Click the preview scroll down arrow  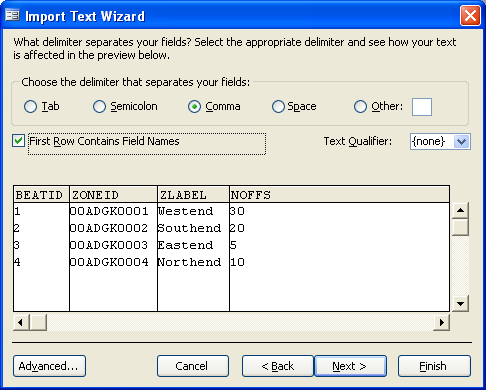pos(460,303)
